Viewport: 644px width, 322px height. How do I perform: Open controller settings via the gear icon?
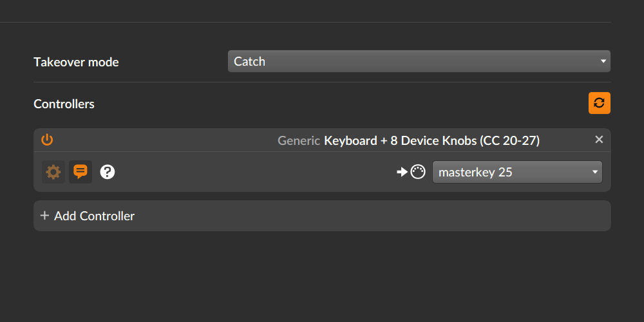point(53,172)
